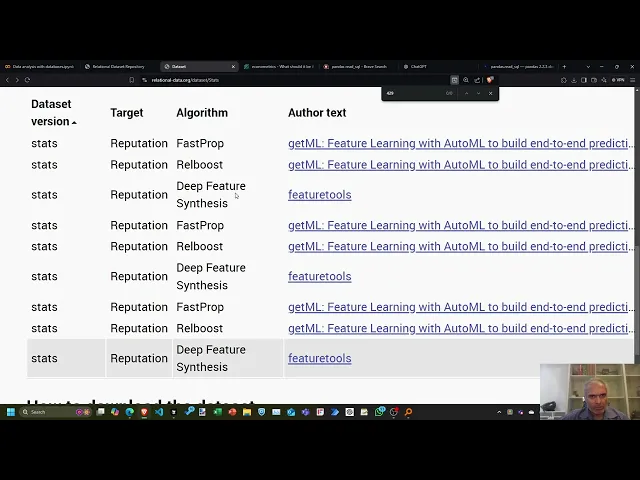Switch to pandas.read_sql pandas docs tab
640x480 pixels.
[x=518, y=67]
